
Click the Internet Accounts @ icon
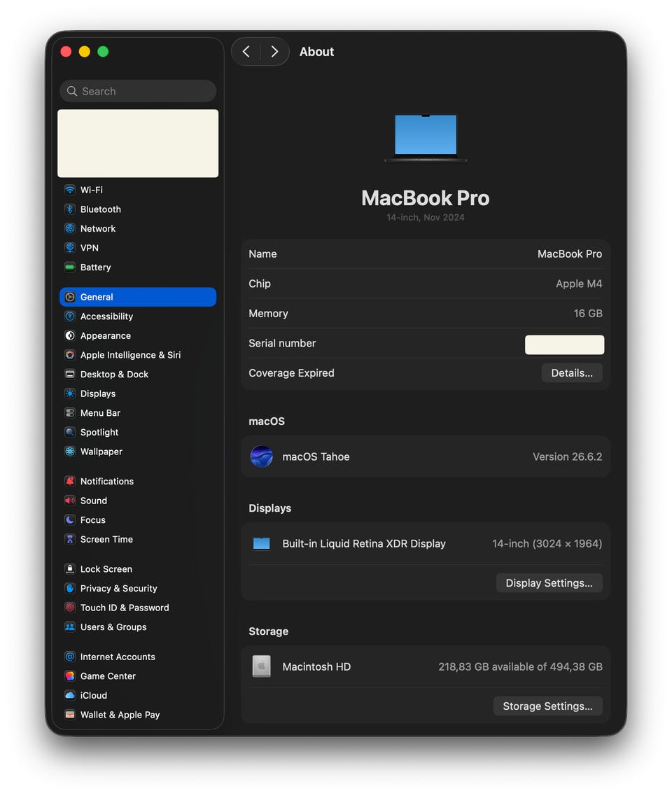[x=70, y=657]
